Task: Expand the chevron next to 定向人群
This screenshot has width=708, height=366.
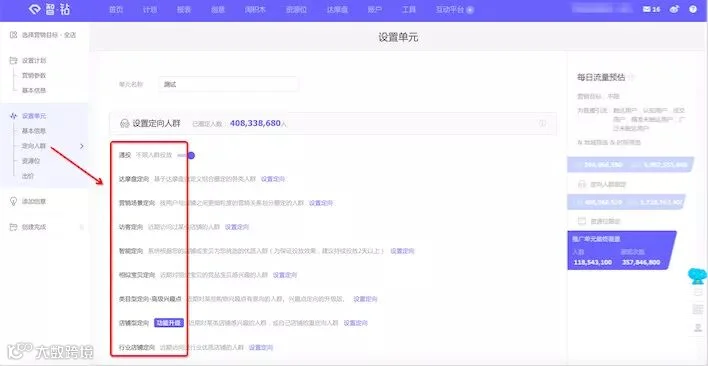Action: click(x=82, y=146)
